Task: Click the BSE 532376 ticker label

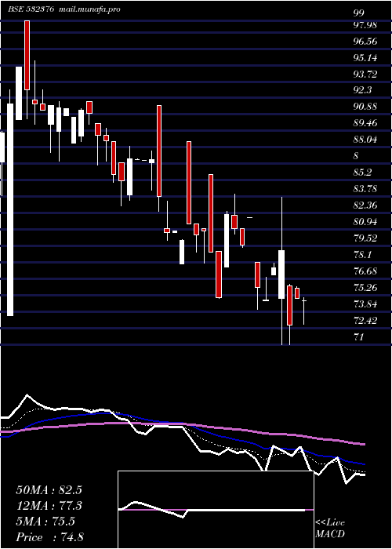Action: coord(31,9)
